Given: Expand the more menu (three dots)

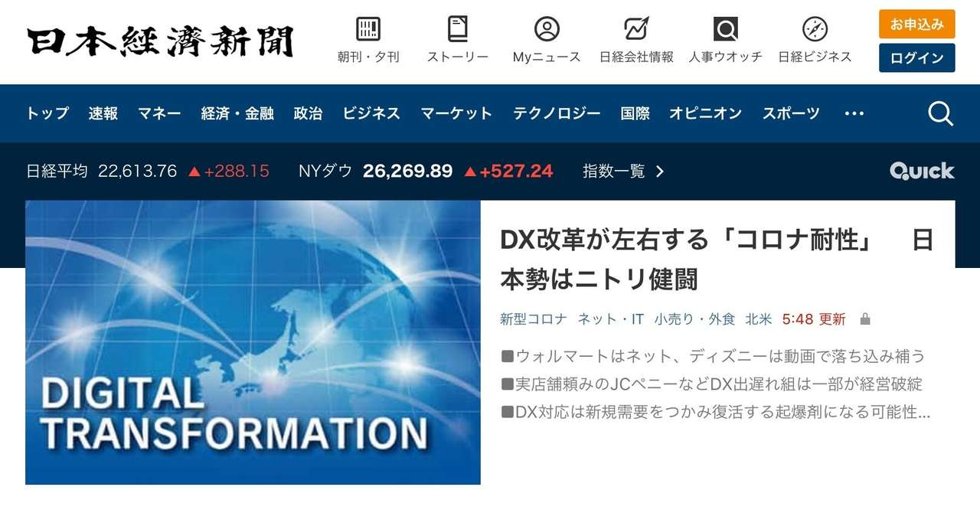Looking at the screenshot, I should (x=854, y=113).
